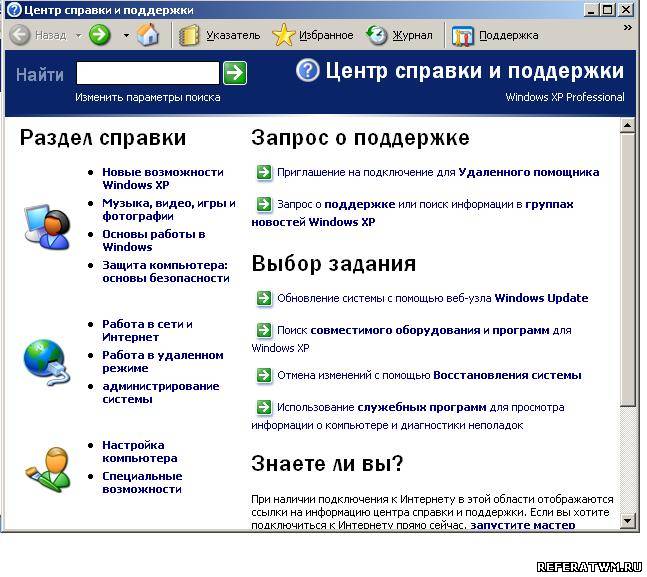Open Настройка компьютера topic
The height and width of the screenshot is (577, 647).
[x=140, y=452]
